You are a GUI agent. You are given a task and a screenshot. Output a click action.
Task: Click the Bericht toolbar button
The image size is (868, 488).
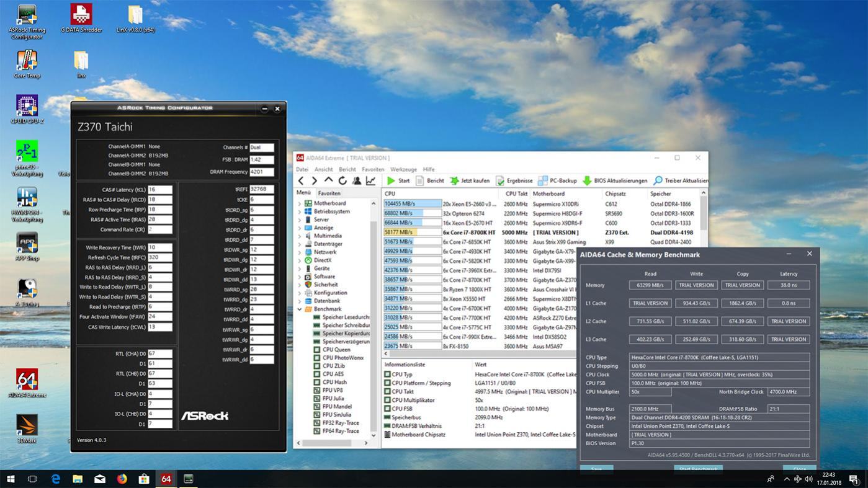click(430, 180)
